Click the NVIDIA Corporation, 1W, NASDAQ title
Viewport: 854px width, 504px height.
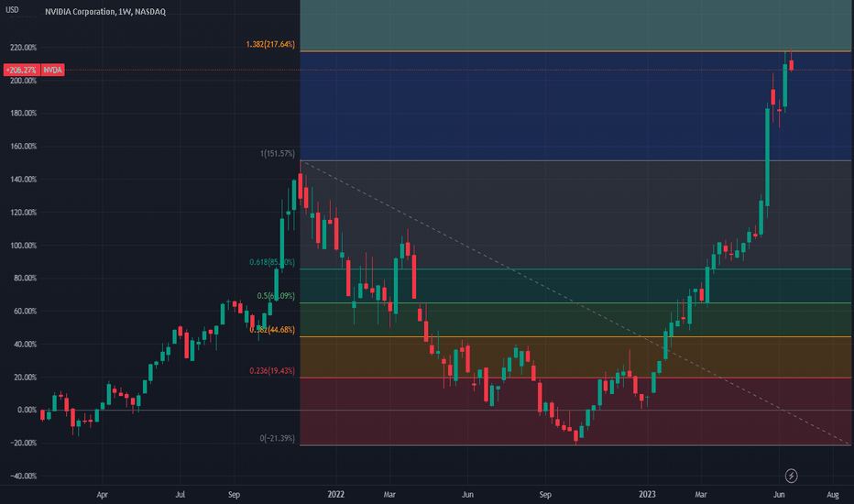pyautogui.click(x=105, y=11)
